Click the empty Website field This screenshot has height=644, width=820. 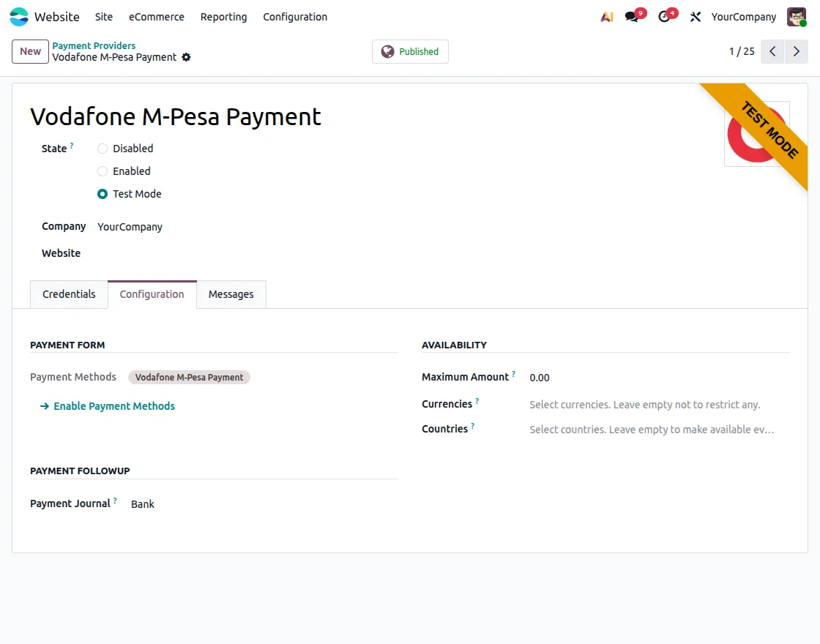point(247,253)
